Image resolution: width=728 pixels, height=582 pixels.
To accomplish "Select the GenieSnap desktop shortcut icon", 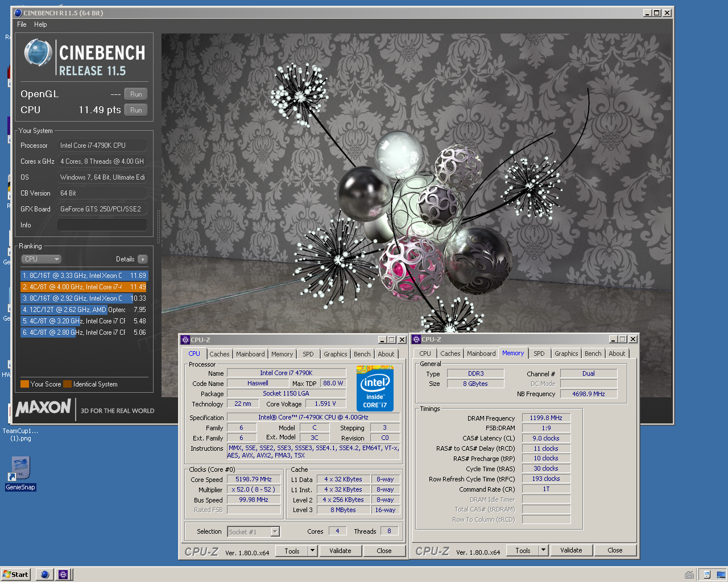I will pos(20,474).
